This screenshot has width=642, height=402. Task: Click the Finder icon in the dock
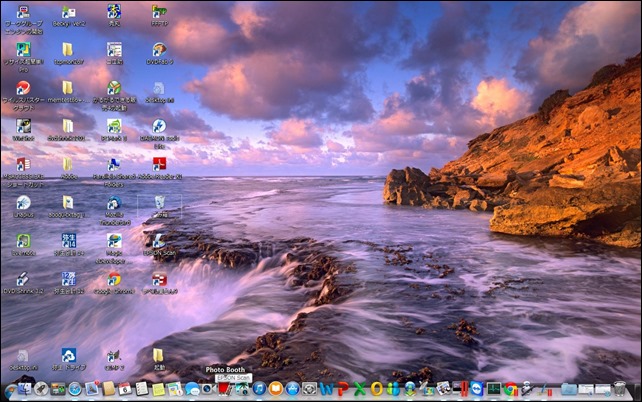(x=25, y=388)
